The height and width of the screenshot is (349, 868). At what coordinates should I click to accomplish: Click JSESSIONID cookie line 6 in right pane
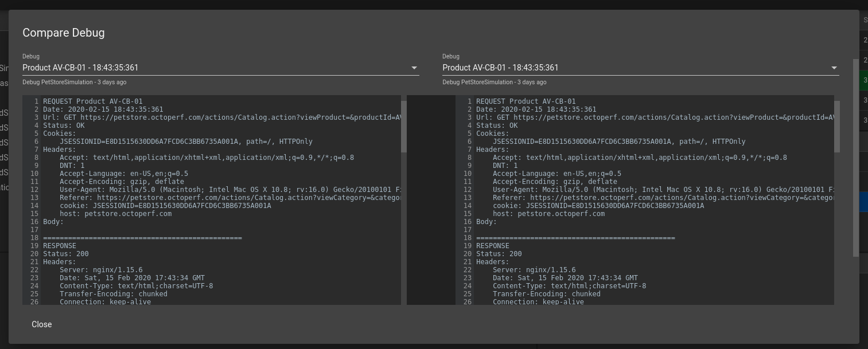619,142
